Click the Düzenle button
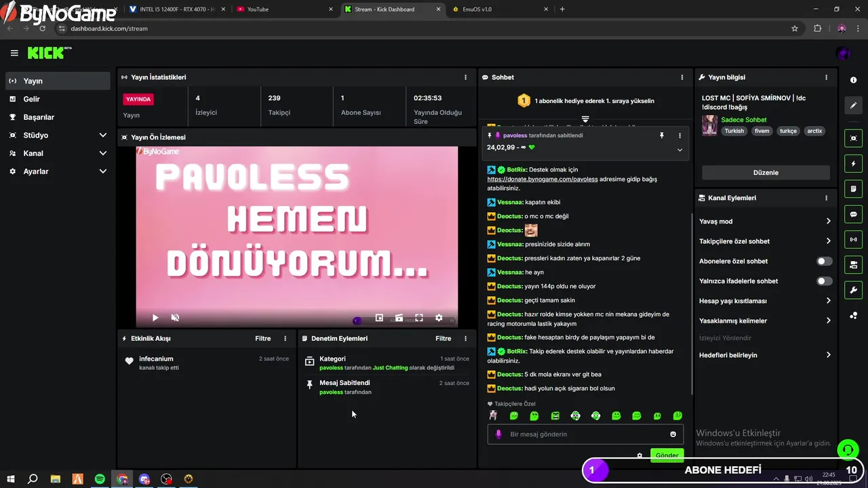Viewport: 868px width, 488px height. 766,172
